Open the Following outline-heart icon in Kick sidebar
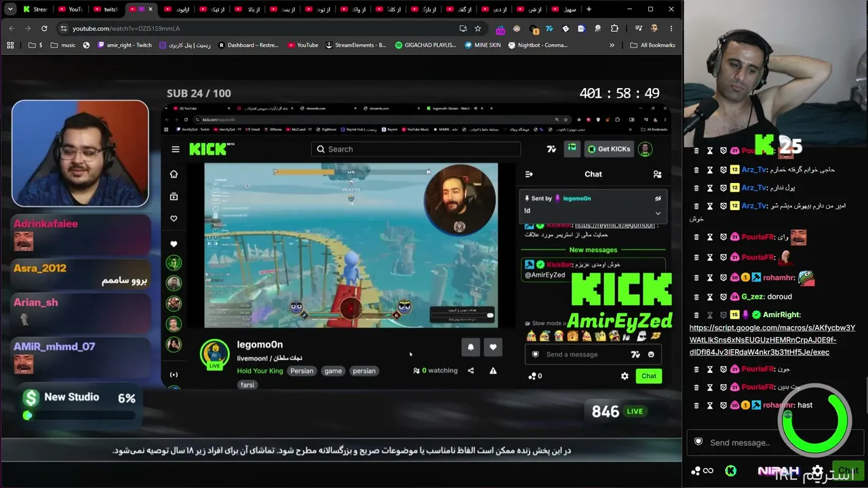This screenshot has width=868, height=488. pyautogui.click(x=174, y=218)
